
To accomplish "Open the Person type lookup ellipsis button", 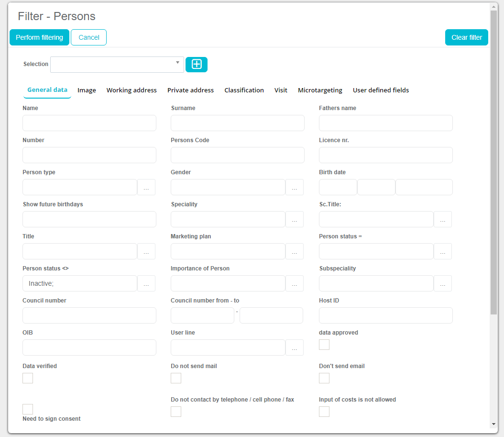I will click(x=146, y=187).
